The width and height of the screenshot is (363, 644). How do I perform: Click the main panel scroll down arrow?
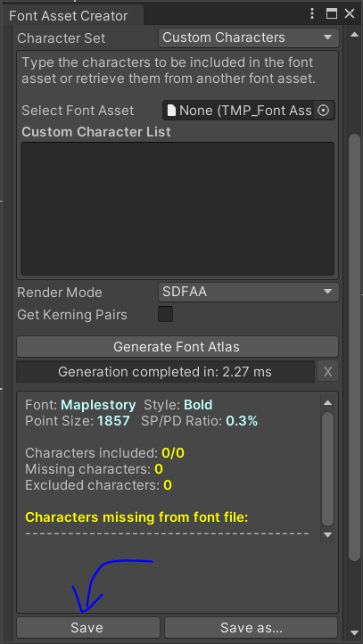click(x=354, y=632)
